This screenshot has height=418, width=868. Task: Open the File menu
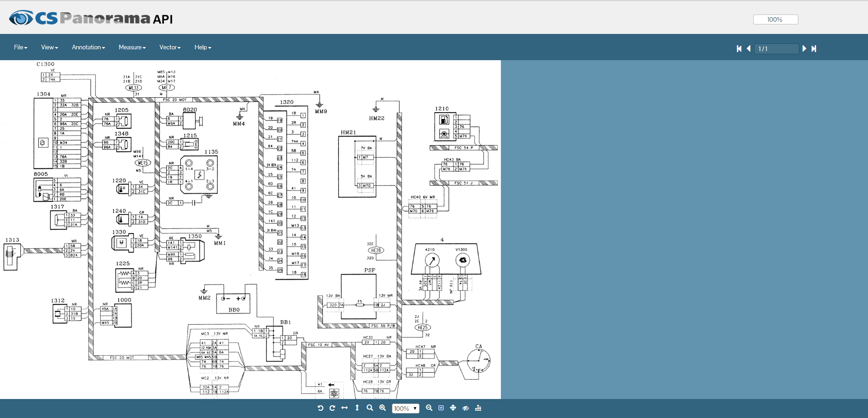[x=20, y=47]
